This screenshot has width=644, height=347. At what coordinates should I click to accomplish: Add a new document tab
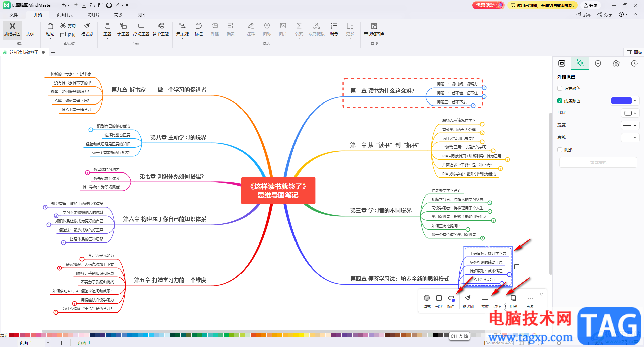pos(53,52)
